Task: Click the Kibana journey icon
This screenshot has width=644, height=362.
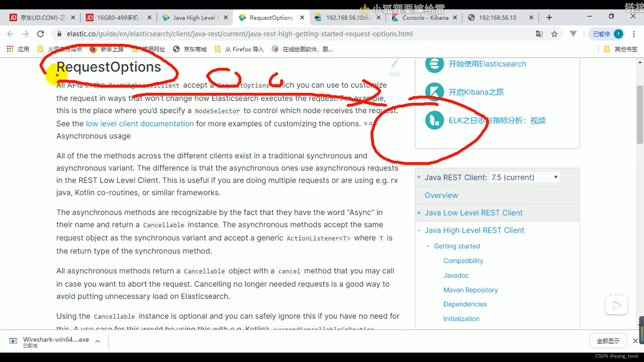Action: 433,92
